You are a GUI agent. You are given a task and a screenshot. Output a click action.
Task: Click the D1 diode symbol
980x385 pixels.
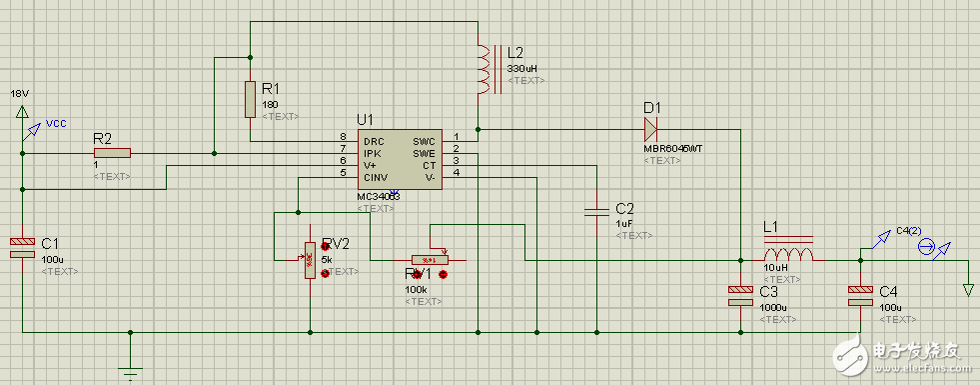(650, 130)
